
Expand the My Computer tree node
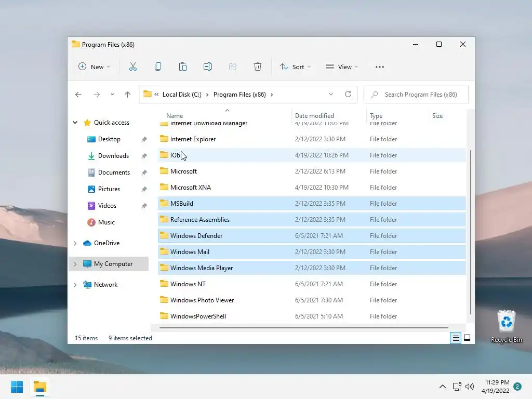point(75,264)
